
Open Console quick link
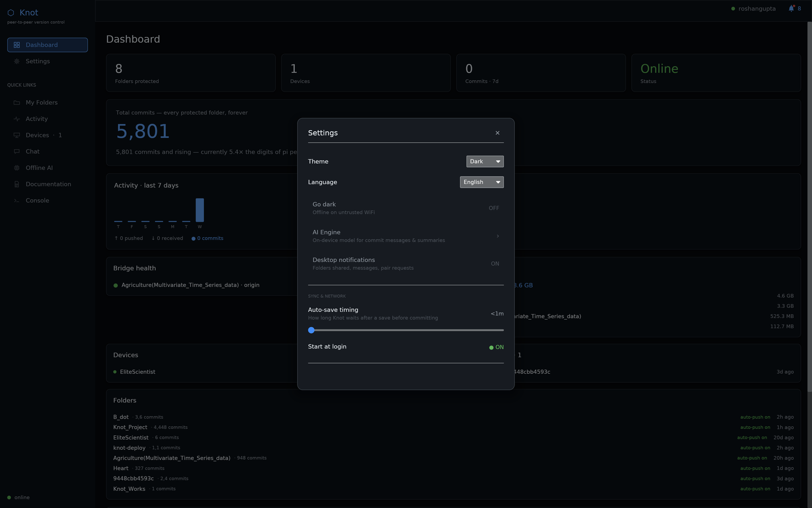tap(47, 201)
